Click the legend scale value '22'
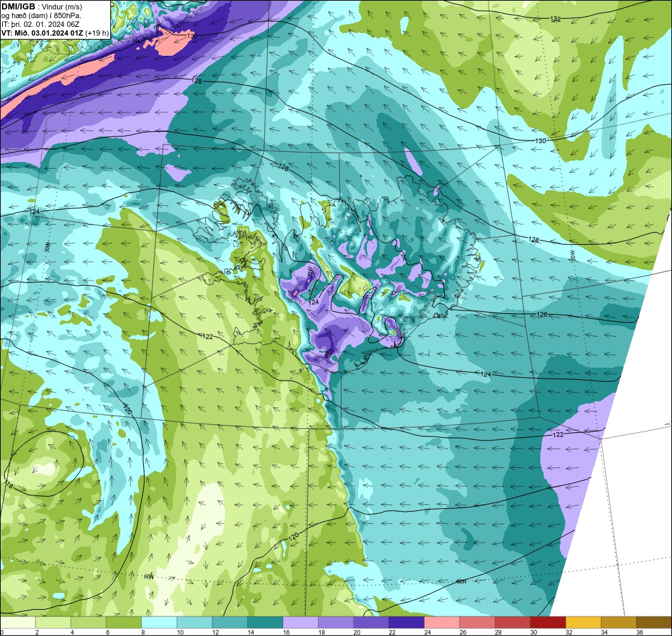Screen dimensions: 672x636 tap(392, 632)
